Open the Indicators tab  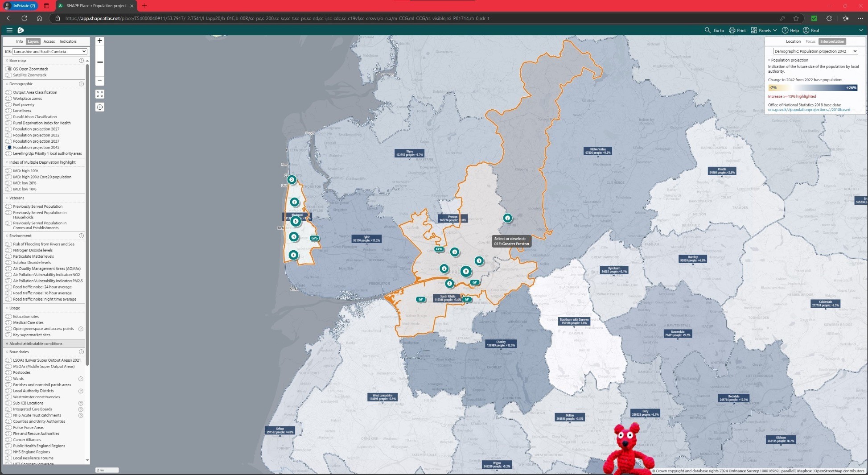[68, 41]
